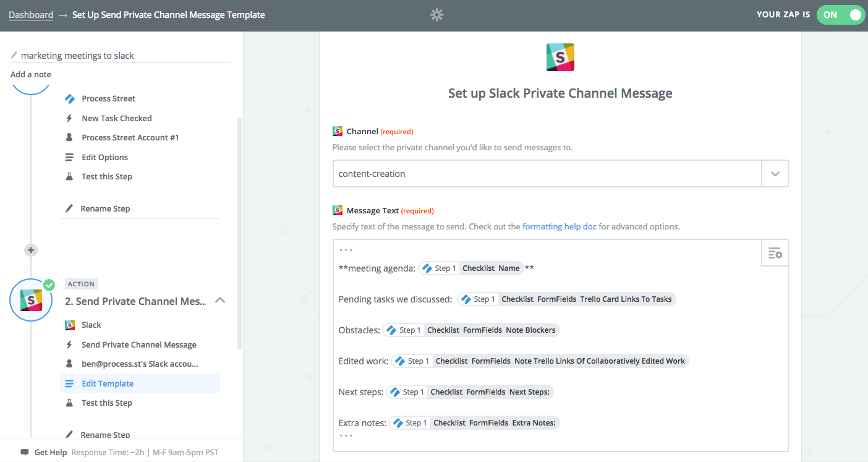Click the pencil icon beside zap name

coord(14,55)
